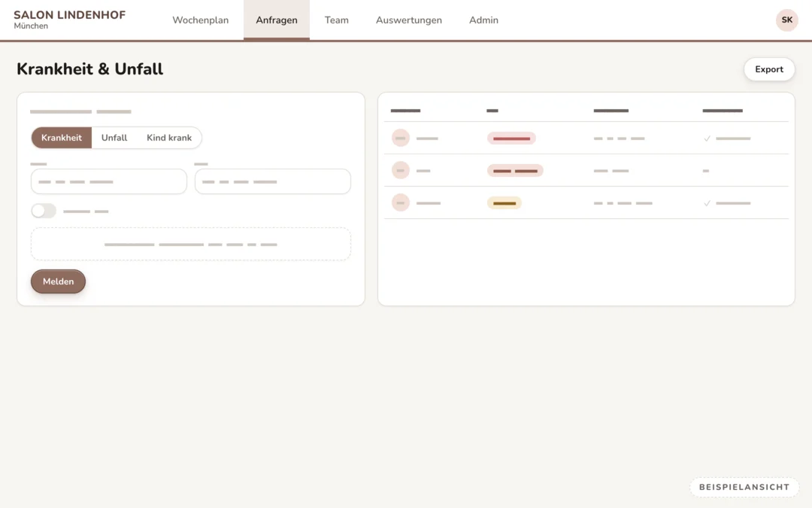Select the Unfall type option
812x508 pixels.
click(x=114, y=138)
